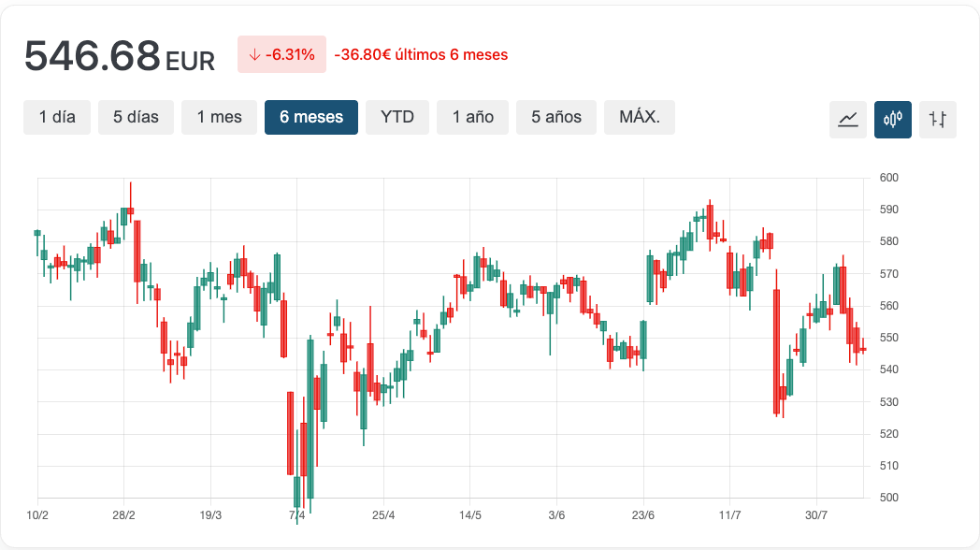Click the 500 price axis label
The image size is (980, 550).
[888, 498]
